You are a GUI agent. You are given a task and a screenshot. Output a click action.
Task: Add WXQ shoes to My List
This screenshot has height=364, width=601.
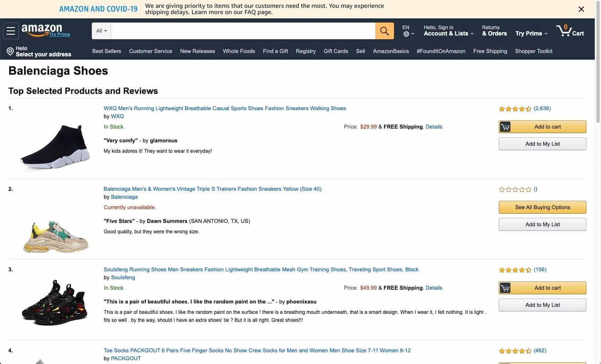point(543,144)
